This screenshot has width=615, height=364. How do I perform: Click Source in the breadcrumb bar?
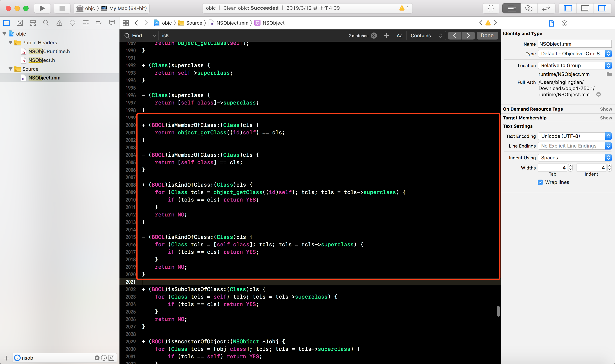point(194,23)
